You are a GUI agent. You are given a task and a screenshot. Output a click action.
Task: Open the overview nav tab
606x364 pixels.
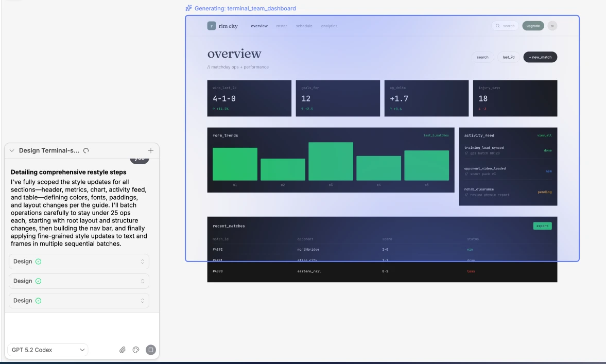[259, 26]
